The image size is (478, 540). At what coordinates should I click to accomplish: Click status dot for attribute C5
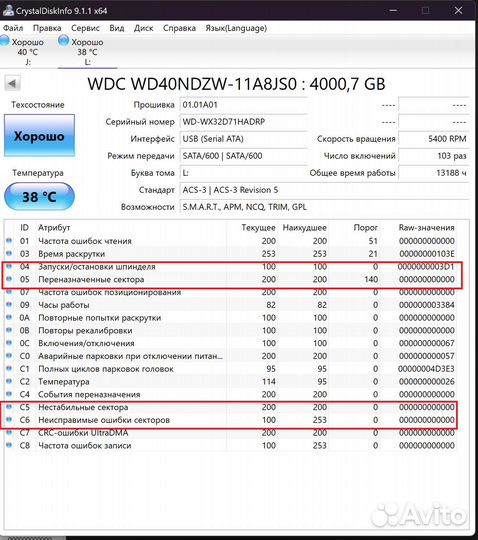tap(9, 406)
